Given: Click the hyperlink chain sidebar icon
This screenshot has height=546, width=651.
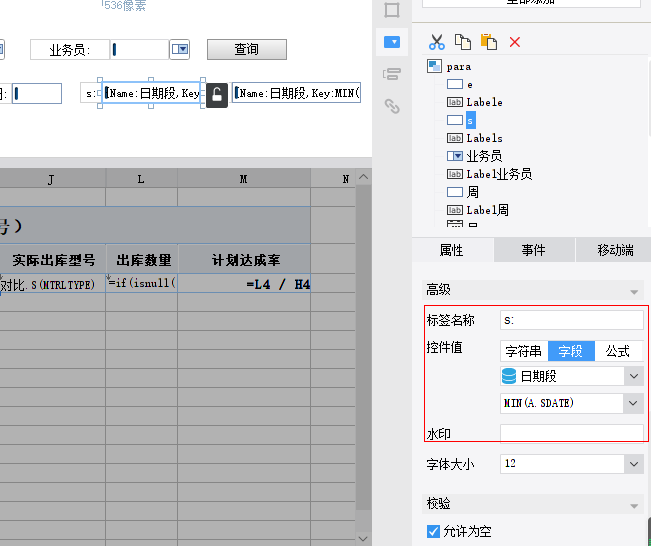Looking at the screenshot, I should coord(392,106).
